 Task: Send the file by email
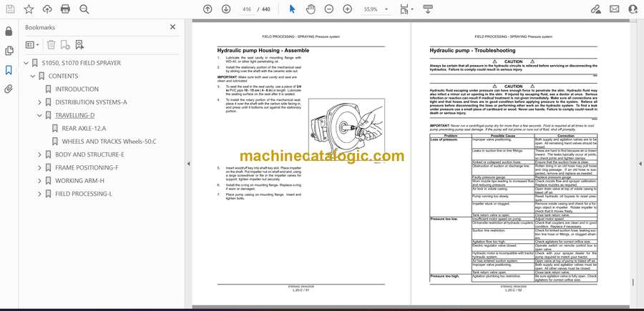pos(615,9)
